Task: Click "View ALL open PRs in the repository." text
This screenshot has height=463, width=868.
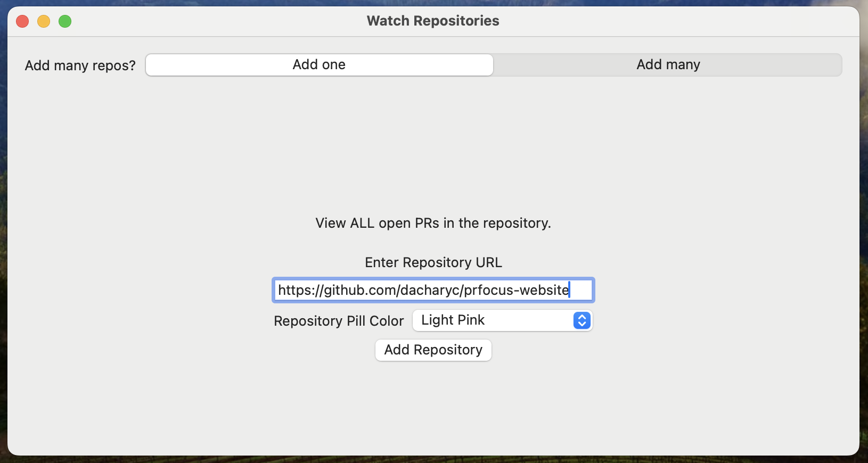Action: click(x=433, y=223)
